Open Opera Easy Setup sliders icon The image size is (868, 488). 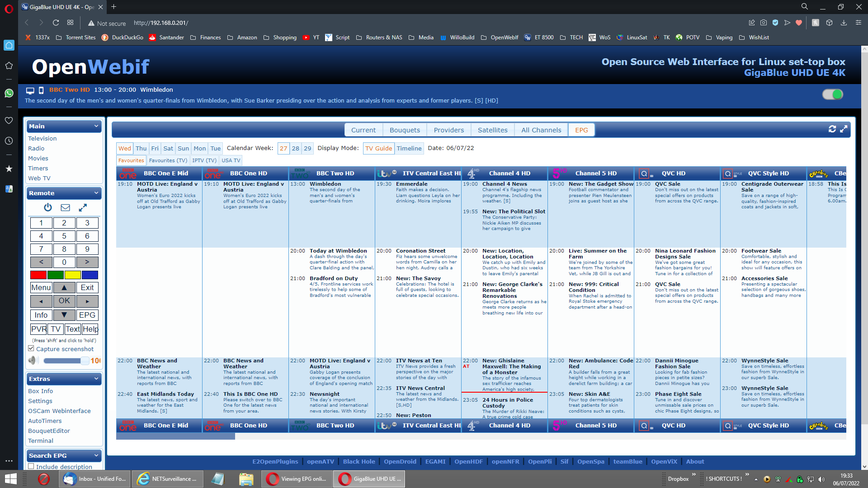click(x=859, y=23)
